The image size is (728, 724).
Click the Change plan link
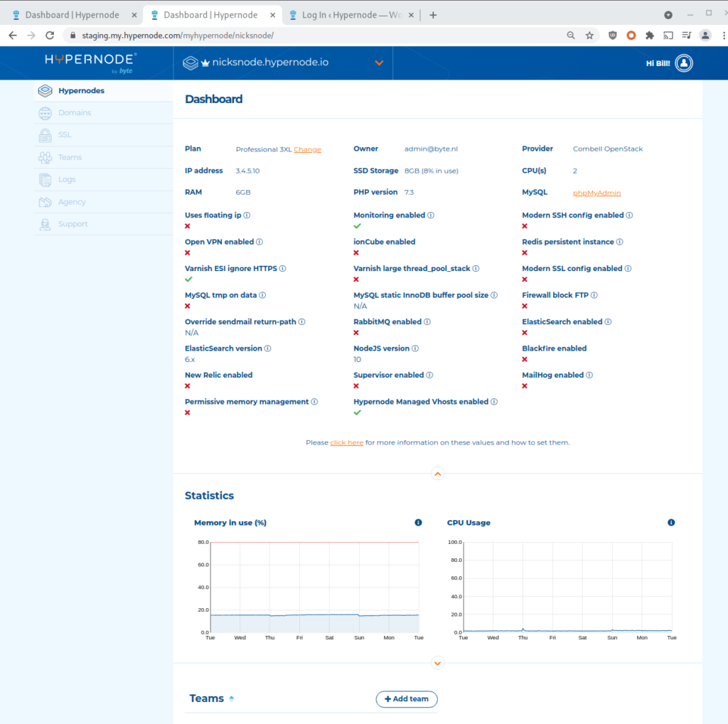pyautogui.click(x=307, y=149)
